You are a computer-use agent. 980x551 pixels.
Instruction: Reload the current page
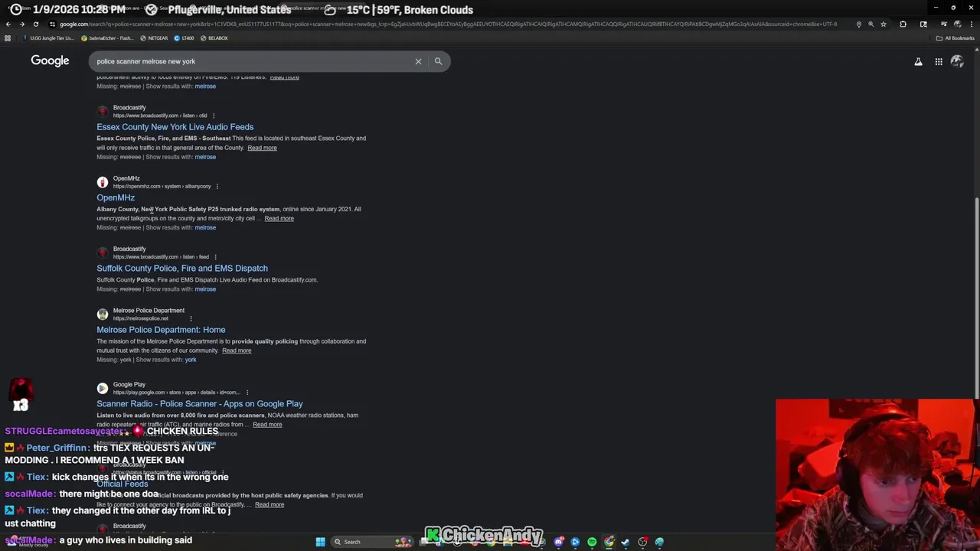coord(35,24)
